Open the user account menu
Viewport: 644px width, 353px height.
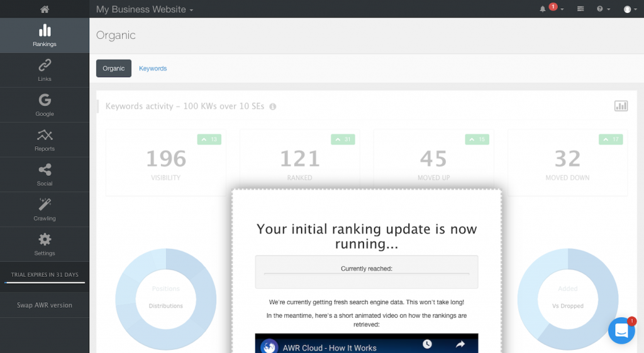click(x=630, y=9)
